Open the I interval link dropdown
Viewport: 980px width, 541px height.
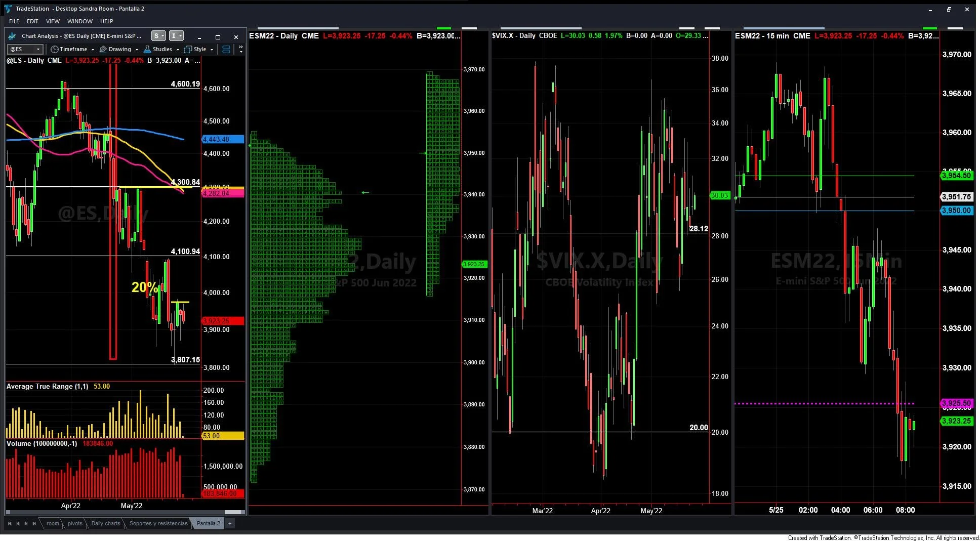pos(176,36)
